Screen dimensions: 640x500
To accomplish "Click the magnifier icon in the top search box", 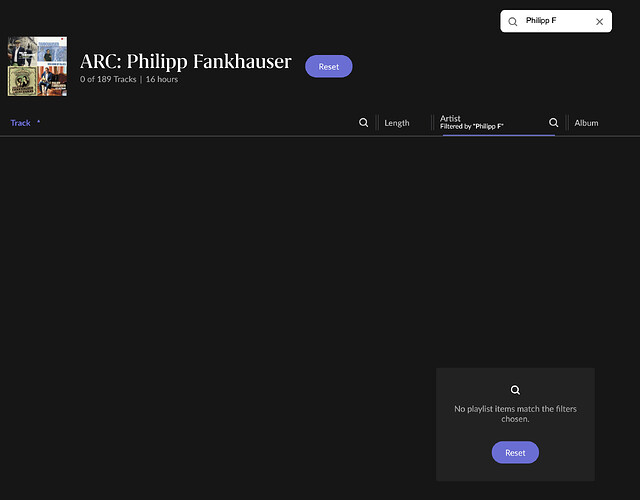I will click(513, 21).
